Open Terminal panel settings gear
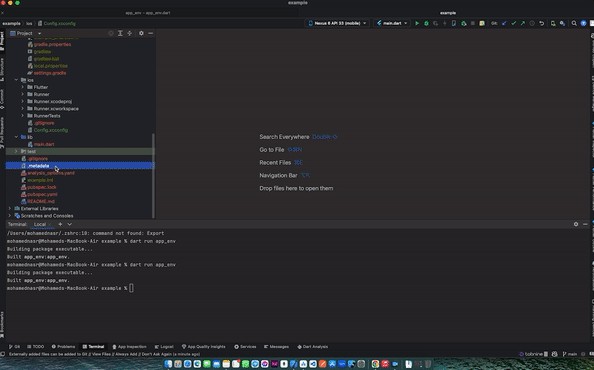Viewport: 594px width, 370px height. tap(576, 224)
